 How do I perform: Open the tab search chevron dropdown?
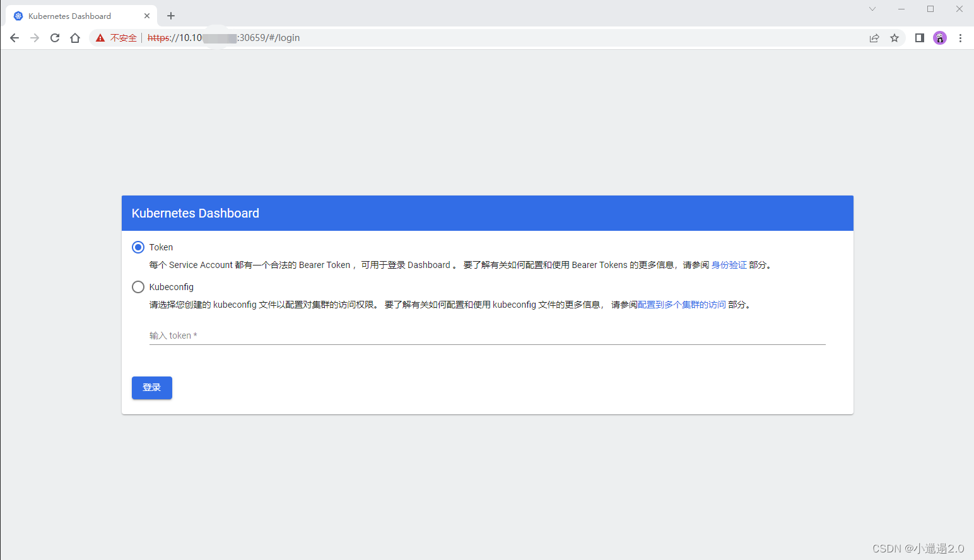(872, 9)
